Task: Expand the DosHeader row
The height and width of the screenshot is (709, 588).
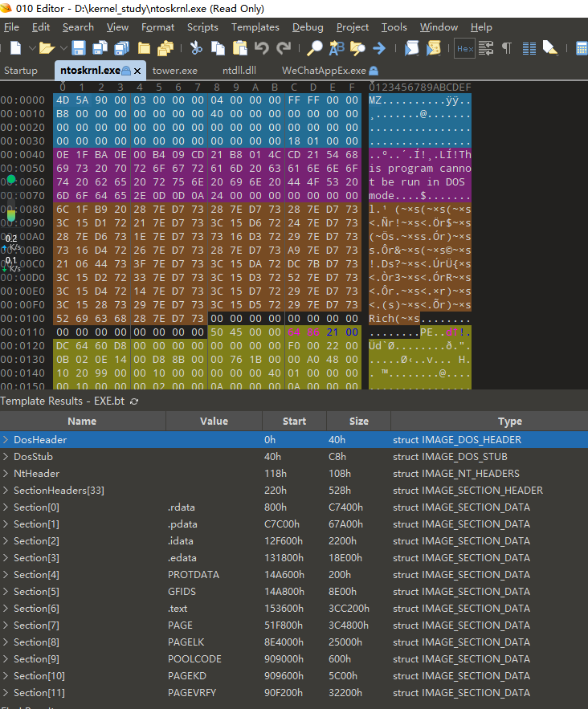Action: coord(6,439)
